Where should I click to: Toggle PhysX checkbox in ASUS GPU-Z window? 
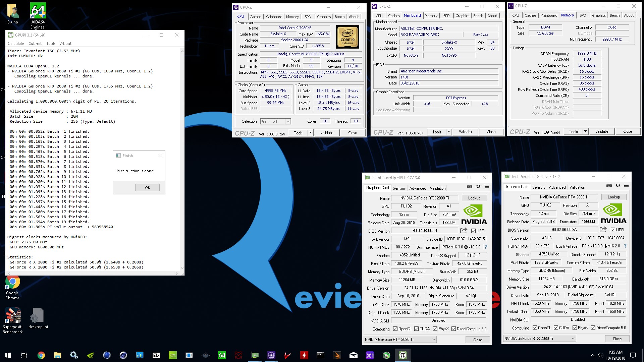pos(575,328)
